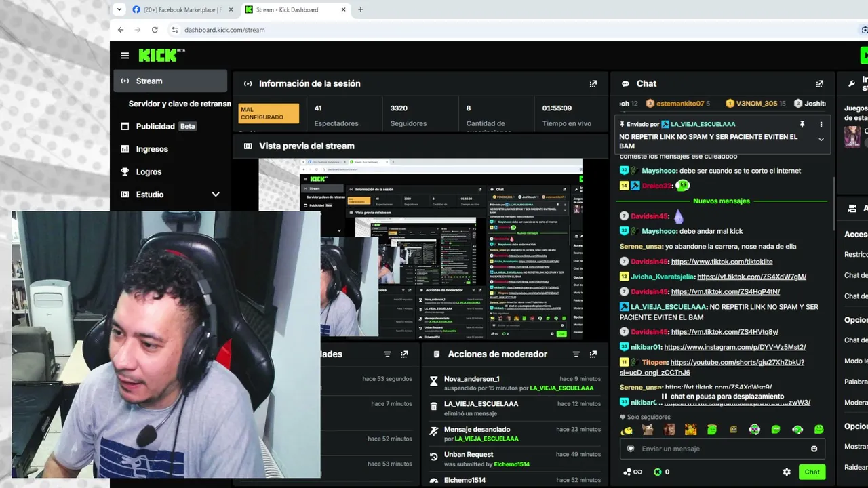This screenshot has height=488, width=868.
Task: Click top gifter estemankito07
Action: (x=679, y=104)
